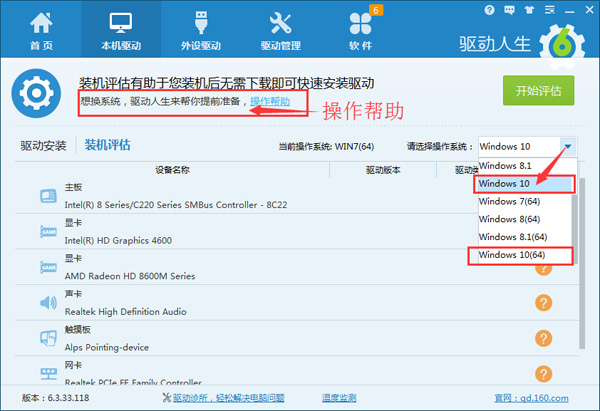
Task: Click the 网卡 network card icon
Action: (49, 373)
